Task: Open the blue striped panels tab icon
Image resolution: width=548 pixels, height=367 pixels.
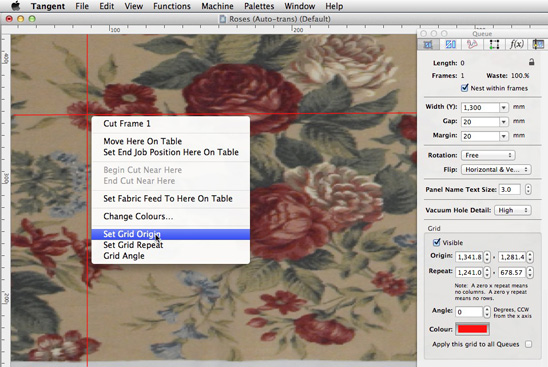Action: (450, 44)
